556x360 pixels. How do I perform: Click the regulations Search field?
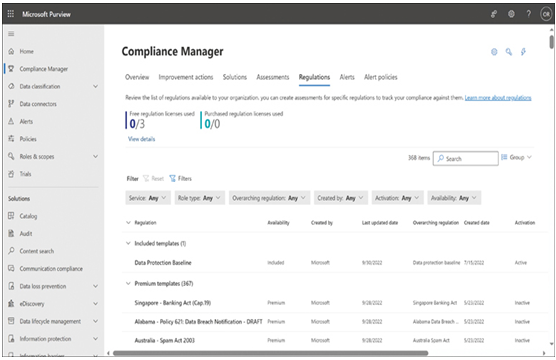(x=466, y=159)
